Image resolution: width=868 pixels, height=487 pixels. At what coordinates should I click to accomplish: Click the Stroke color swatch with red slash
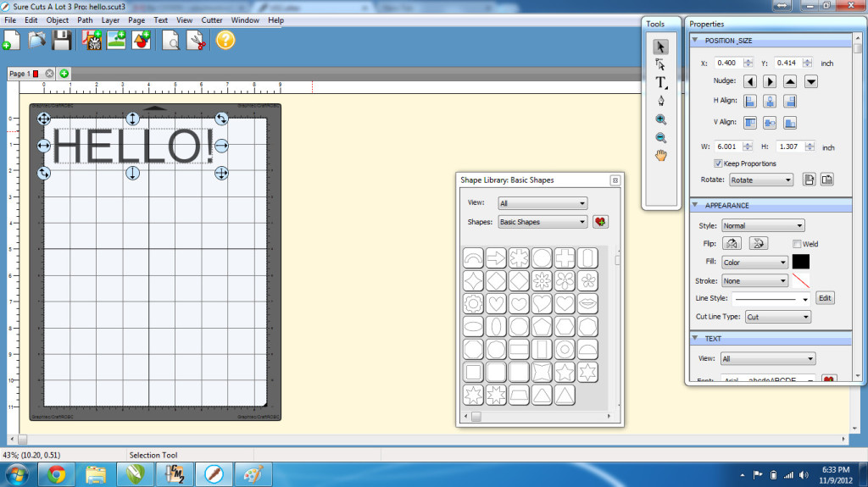tap(800, 280)
